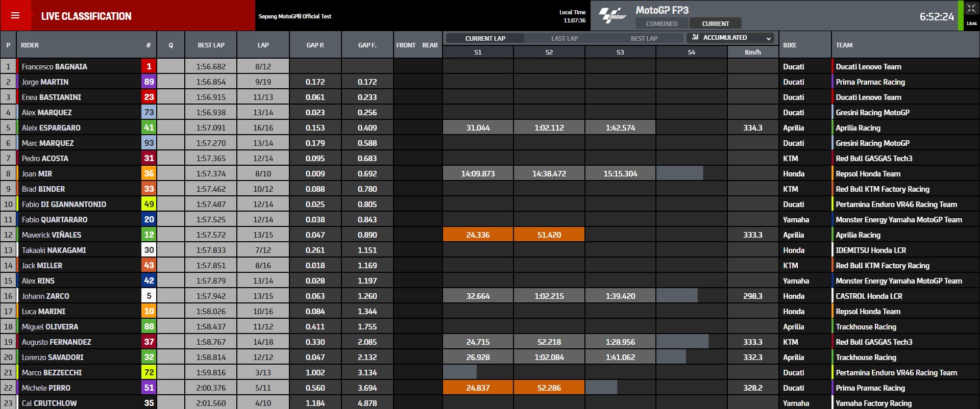The height and width of the screenshot is (409, 980).
Task: Click the BEST LAP column header
Action: point(211,45)
